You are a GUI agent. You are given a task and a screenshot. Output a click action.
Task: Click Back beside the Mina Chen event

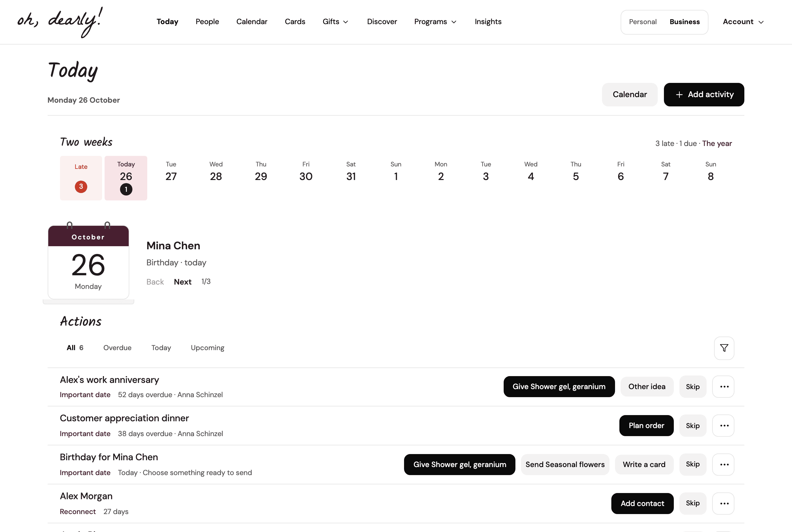coord(155,282)
